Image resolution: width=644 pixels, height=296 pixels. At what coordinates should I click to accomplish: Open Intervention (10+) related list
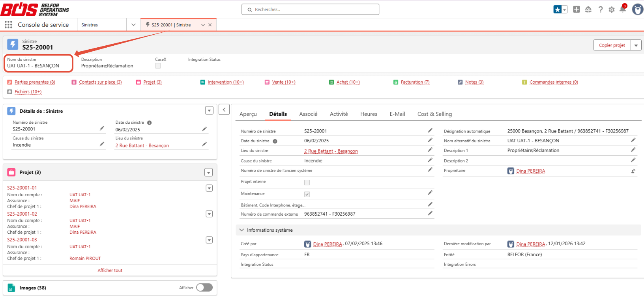[226, 82]
